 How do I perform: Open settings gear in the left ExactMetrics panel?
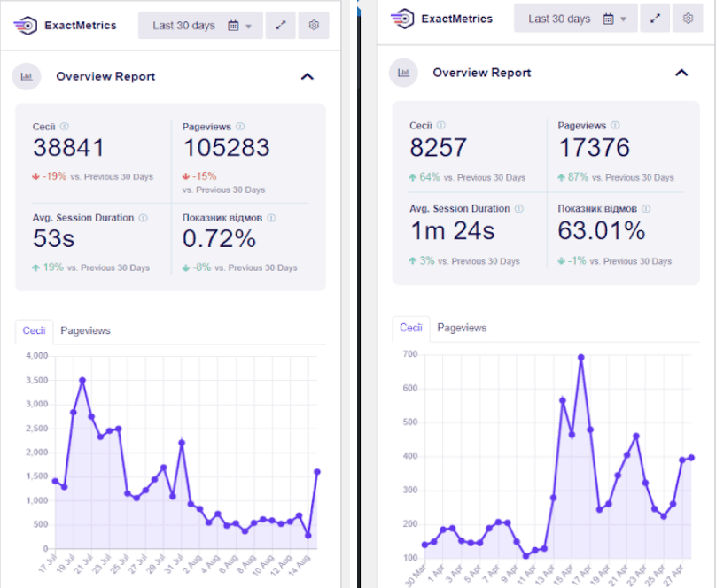(314, 26)
